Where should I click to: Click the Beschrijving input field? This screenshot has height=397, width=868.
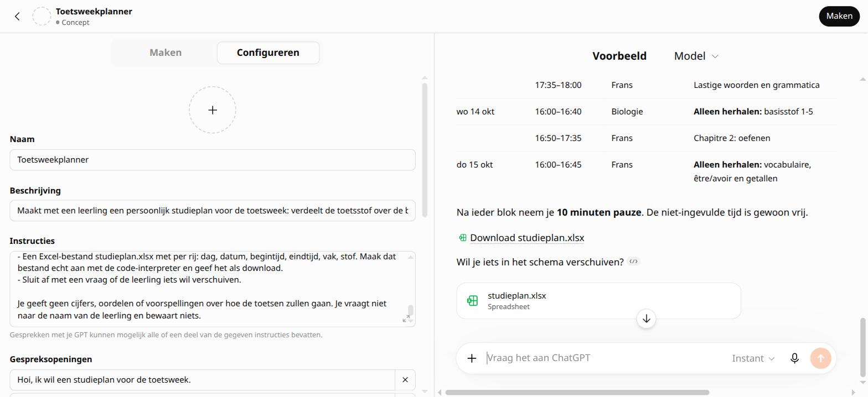coord(213,211)
